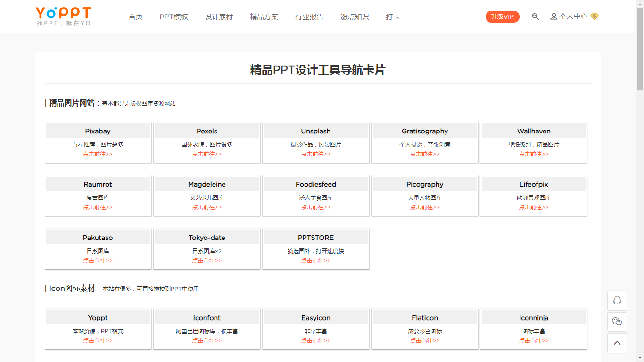Click 点击前往 under Magdeleine

coord(207,207)
